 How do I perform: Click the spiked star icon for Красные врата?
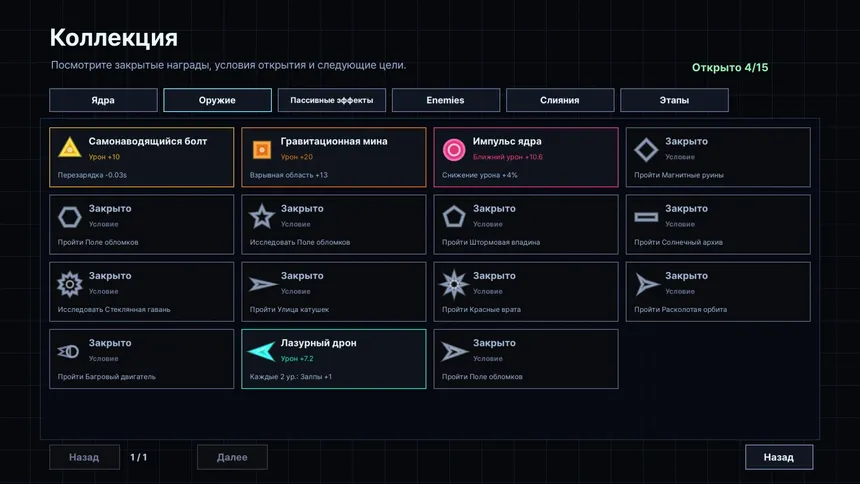(454, 284)
